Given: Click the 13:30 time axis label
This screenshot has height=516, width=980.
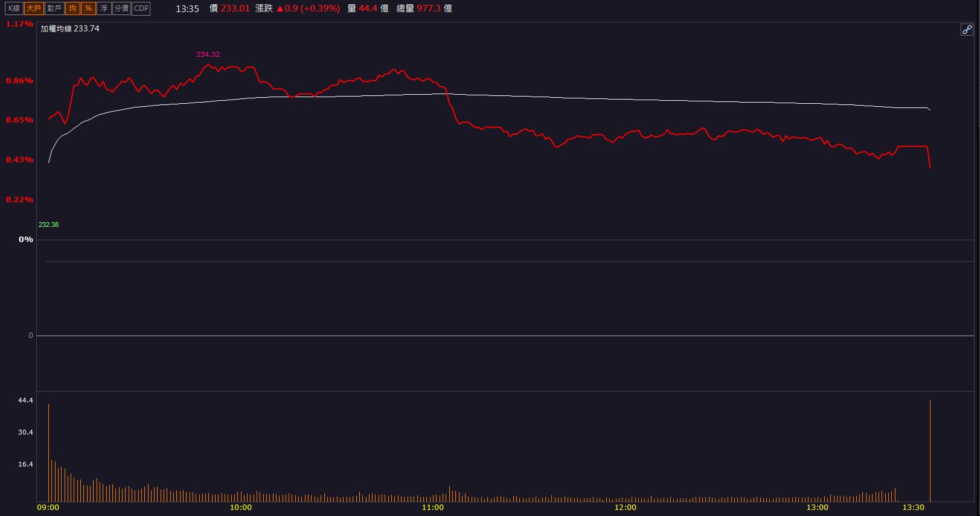Looking at the screenshot, I should click(x=913, y=508).
